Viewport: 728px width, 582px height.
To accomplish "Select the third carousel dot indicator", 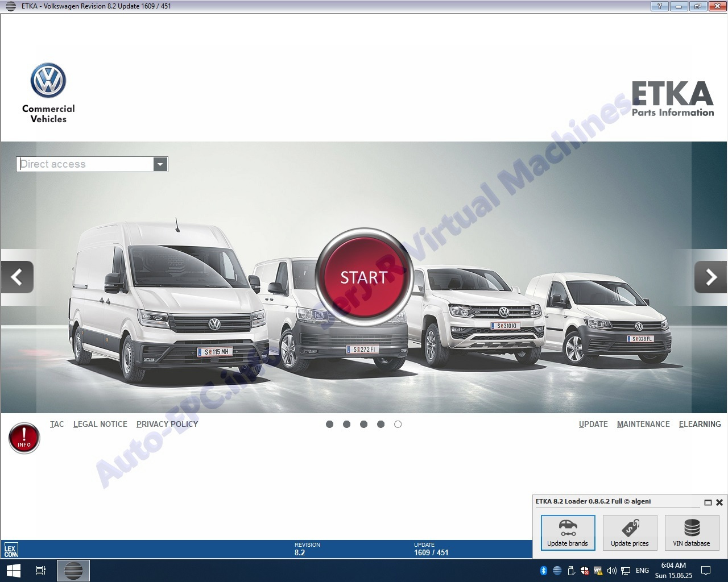I will pos(363,424).
